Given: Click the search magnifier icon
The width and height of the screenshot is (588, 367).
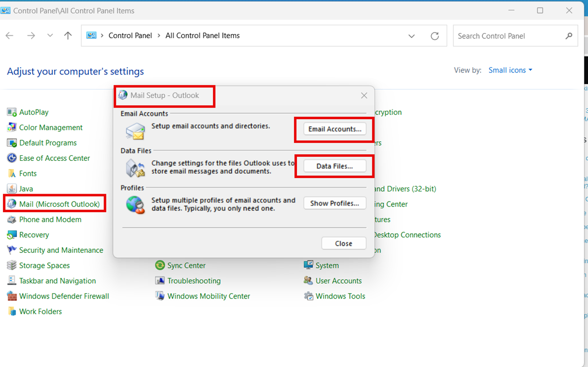Looking at the screenshot, I should tap(569, 36).
